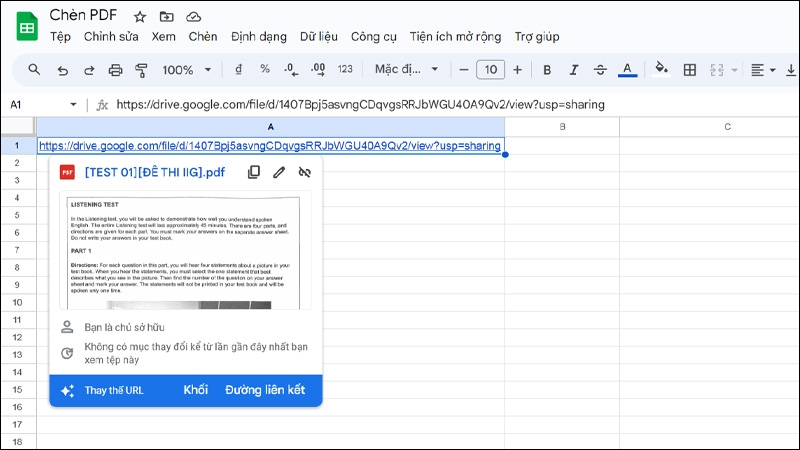Open the fill color picker

662,69
